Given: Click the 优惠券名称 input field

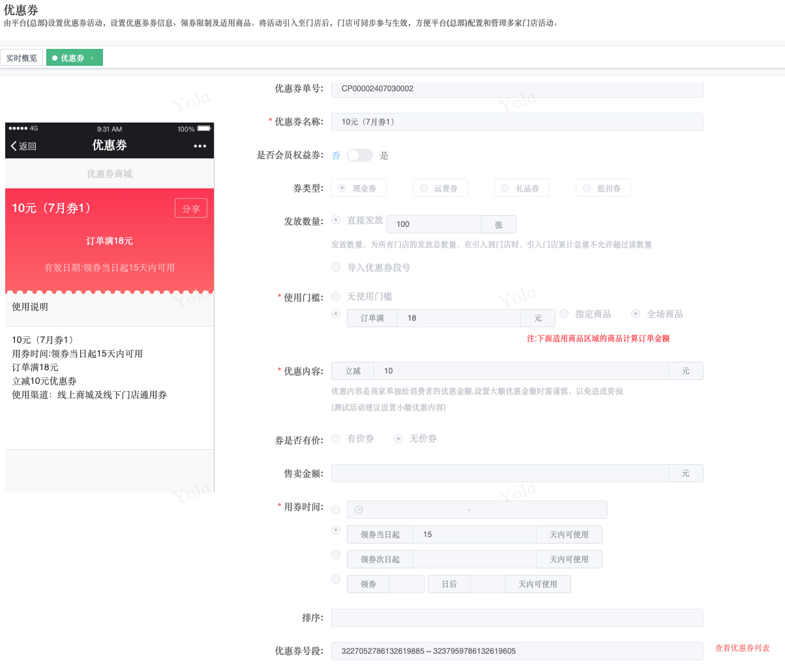Looking at the screenshot, I should click(x=517, y=122).
